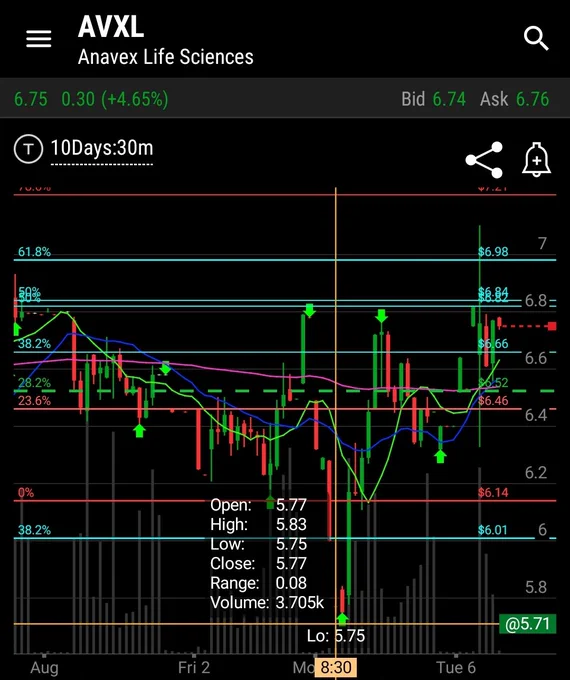Tap the Anavex Life Sciences company name
The height and width of the screenshot is (680, 570).
(x=166, y=57)
